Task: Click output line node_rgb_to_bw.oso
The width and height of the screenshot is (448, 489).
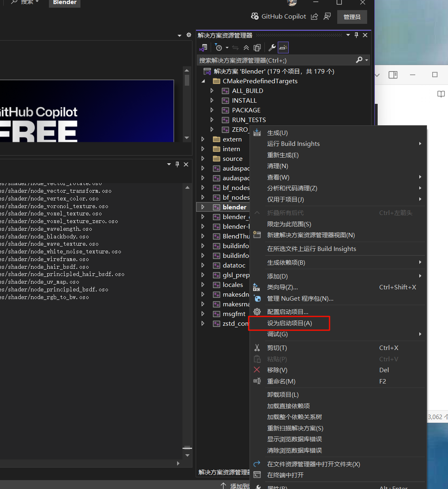Action: click(44, 297)
